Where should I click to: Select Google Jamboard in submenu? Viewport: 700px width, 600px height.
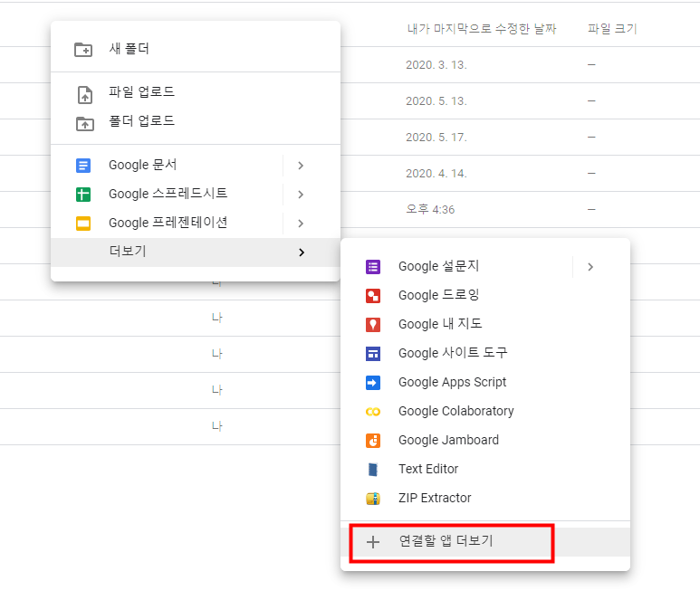[485, 441]
